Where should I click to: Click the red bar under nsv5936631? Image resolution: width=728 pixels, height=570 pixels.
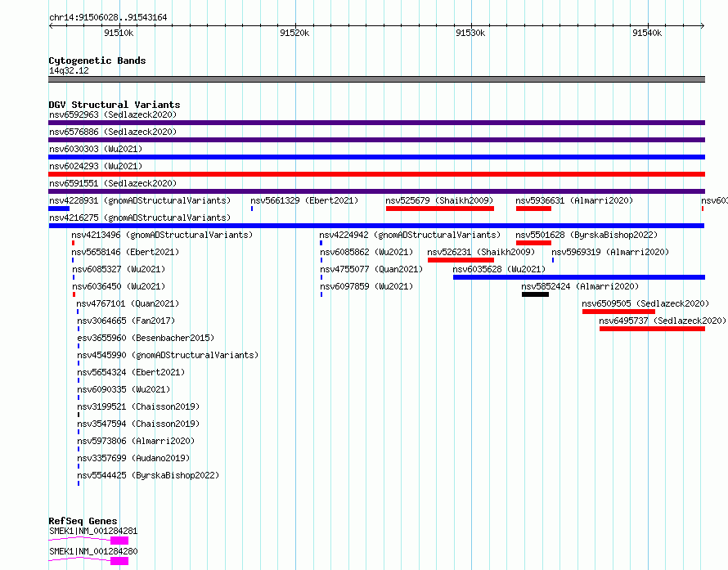point(533,209)
